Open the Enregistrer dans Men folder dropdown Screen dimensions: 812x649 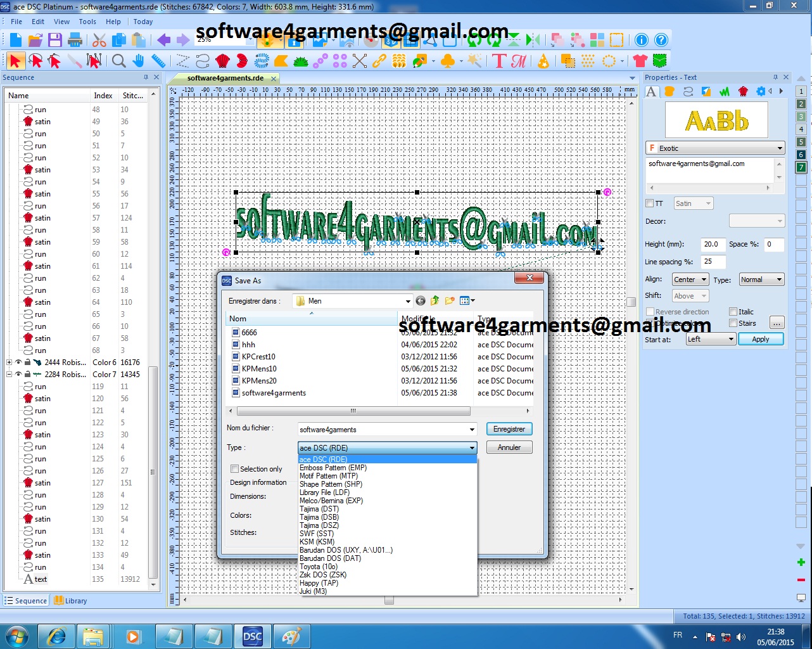pyautogui.click(x=353, y=301)
